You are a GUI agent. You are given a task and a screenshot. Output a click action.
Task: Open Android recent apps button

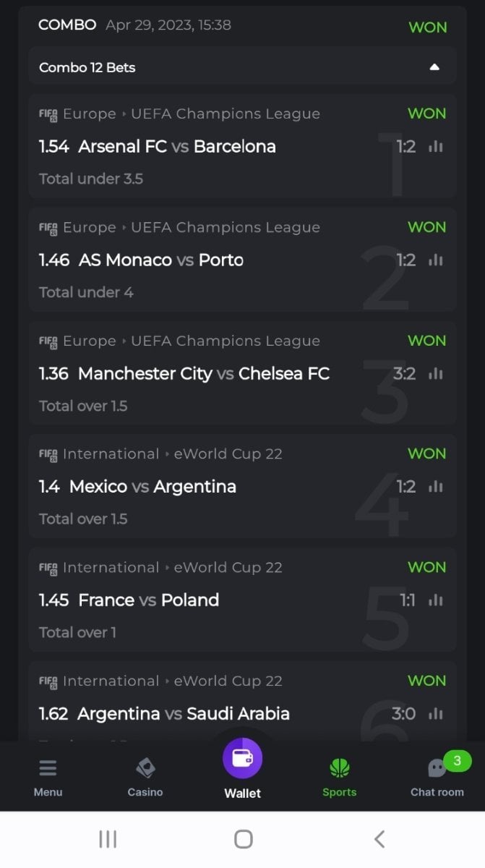pos(108,839)
